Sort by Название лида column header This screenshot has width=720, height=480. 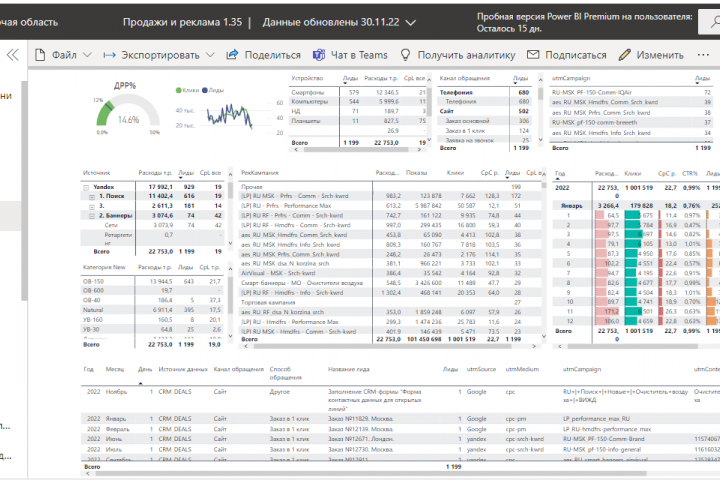point(349,369)
